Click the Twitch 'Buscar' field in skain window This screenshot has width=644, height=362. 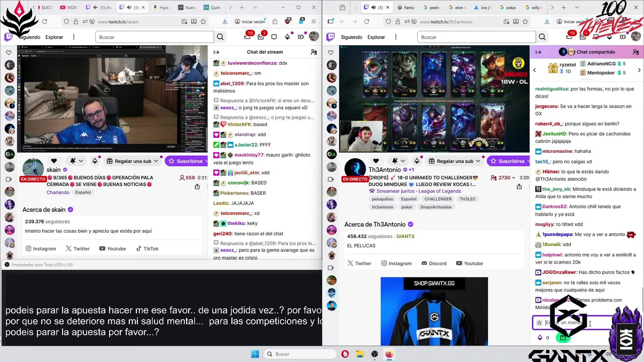(154, 37)
